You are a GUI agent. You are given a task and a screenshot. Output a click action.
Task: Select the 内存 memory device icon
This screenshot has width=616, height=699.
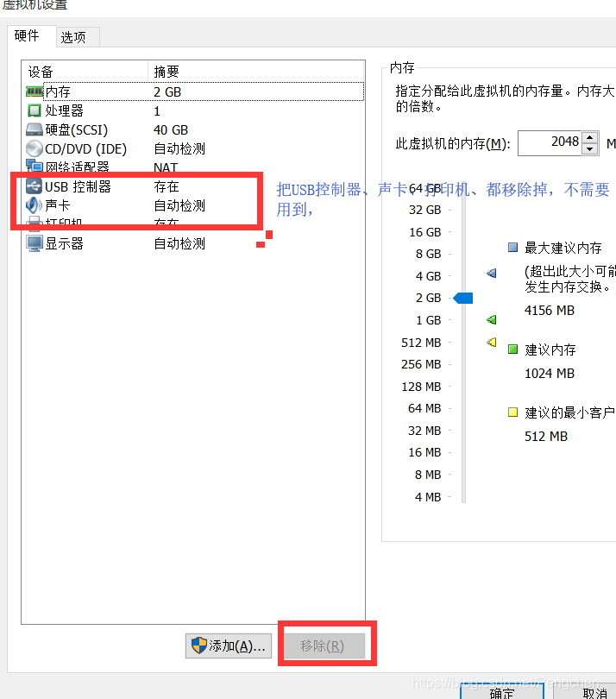[35, 91]
